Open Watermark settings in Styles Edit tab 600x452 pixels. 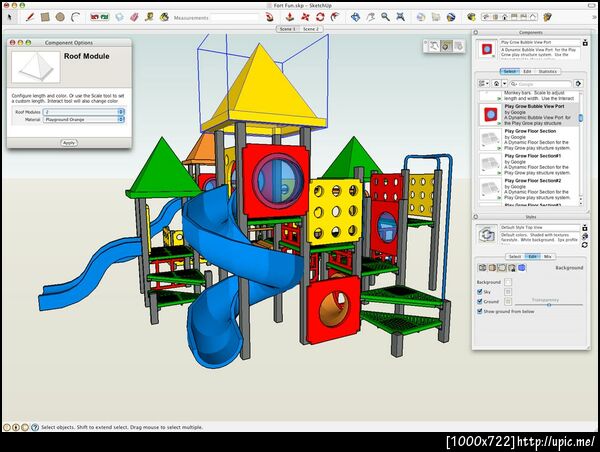point(512,268)
